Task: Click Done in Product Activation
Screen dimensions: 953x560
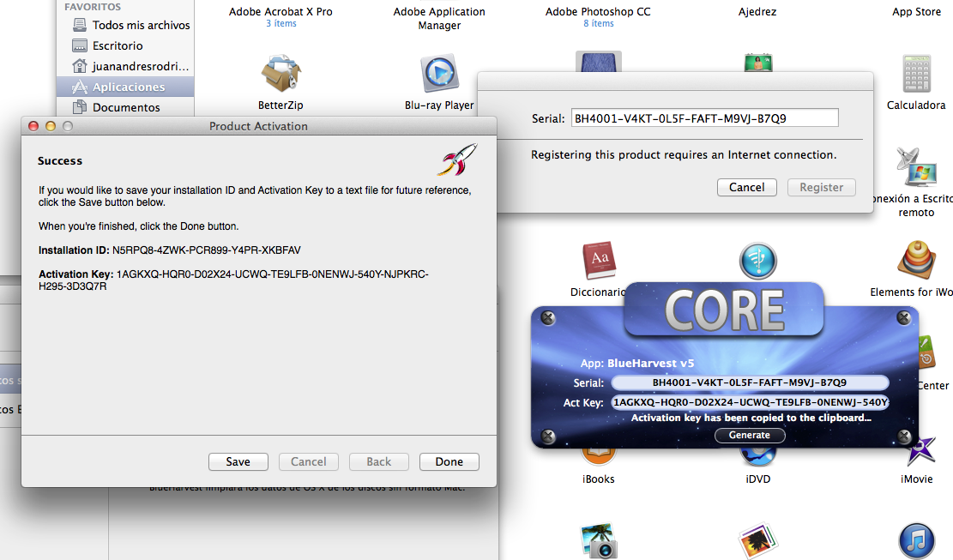Action: (449, 461)
